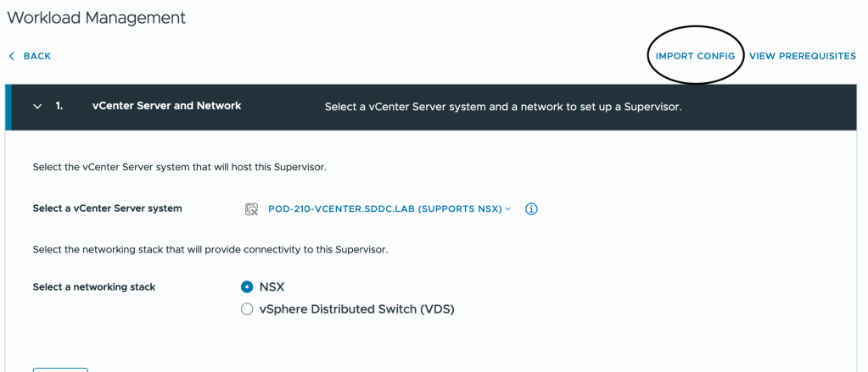Open the Import Config option

point(695,56)
